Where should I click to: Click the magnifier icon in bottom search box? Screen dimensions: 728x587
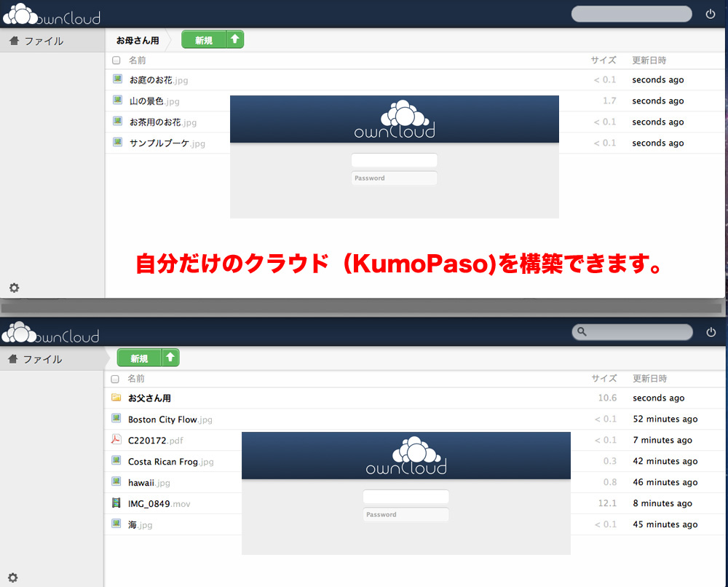[582, 332]
